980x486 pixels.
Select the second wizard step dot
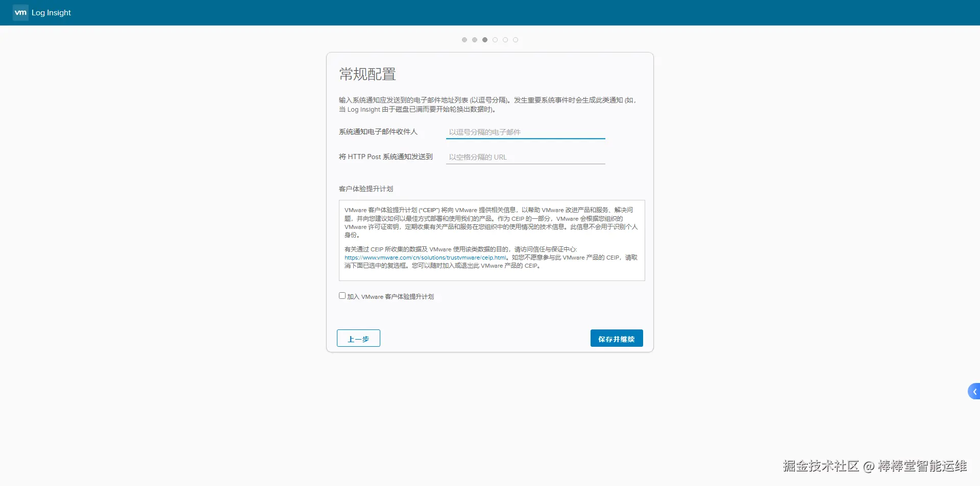[x=475, y=40]
